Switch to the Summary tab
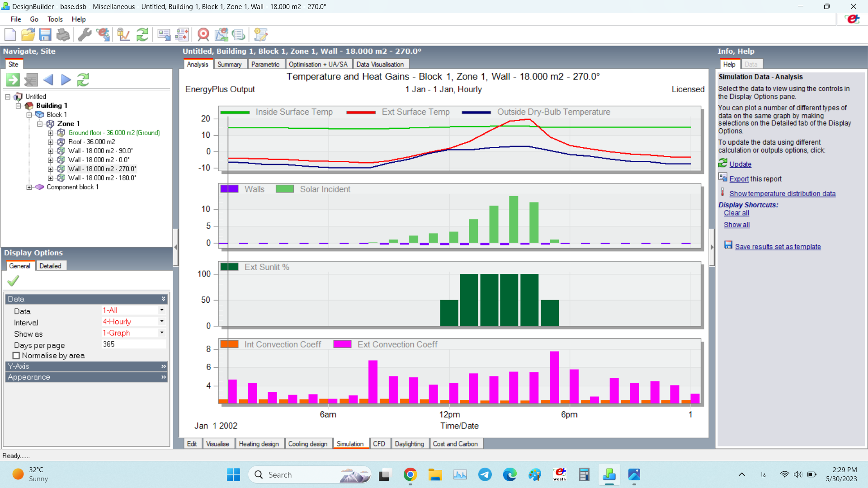The width and height of the screenshot is (868, 488). pos(229,65)
